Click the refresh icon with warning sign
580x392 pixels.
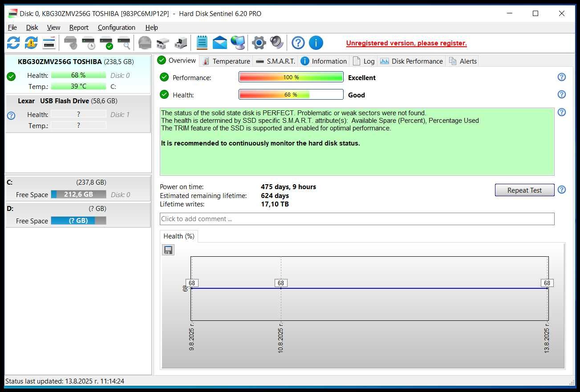point(31,43)
